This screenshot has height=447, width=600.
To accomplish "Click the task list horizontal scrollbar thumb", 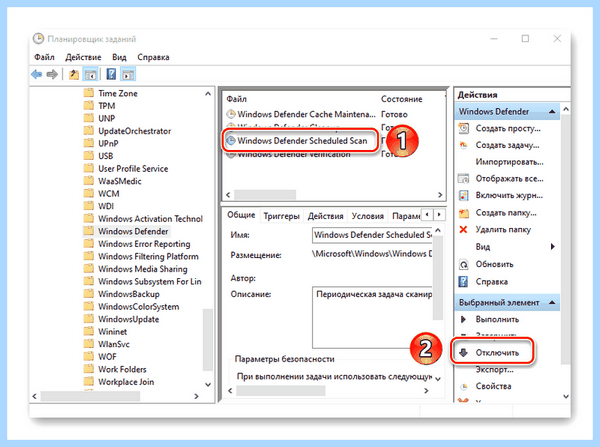I will coord(265,195).
